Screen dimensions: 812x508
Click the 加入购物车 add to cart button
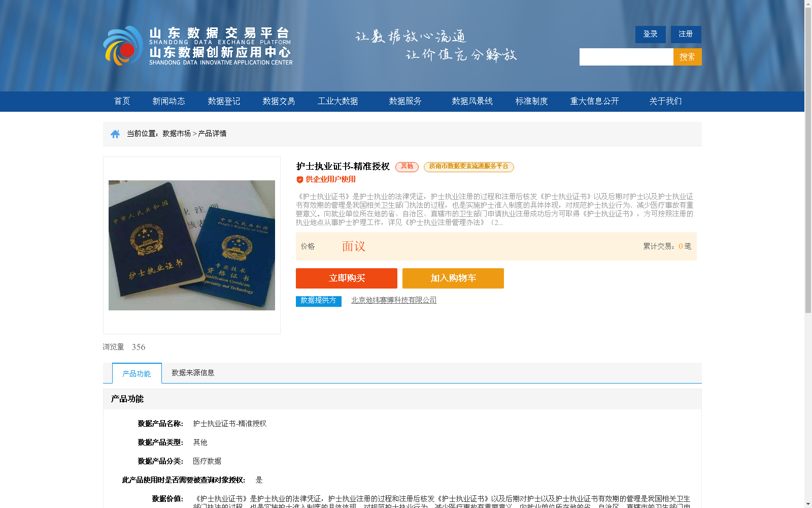pyautogui.click(x=453, y=278)
